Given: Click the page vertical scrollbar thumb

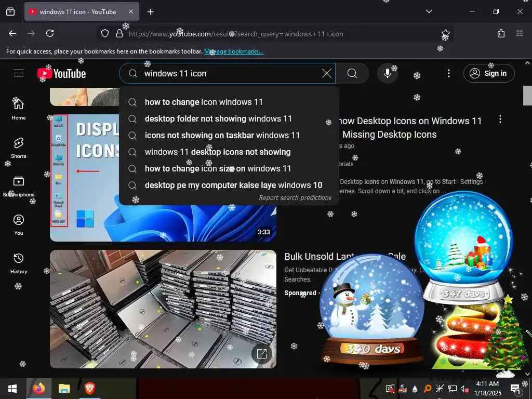Looking at the screenshot, I should tap(527, 96).
